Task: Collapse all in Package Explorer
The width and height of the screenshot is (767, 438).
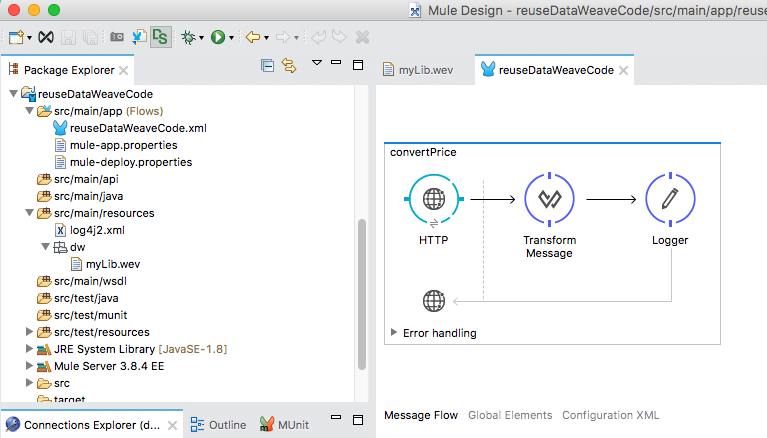Action: (x=267, y=66)
